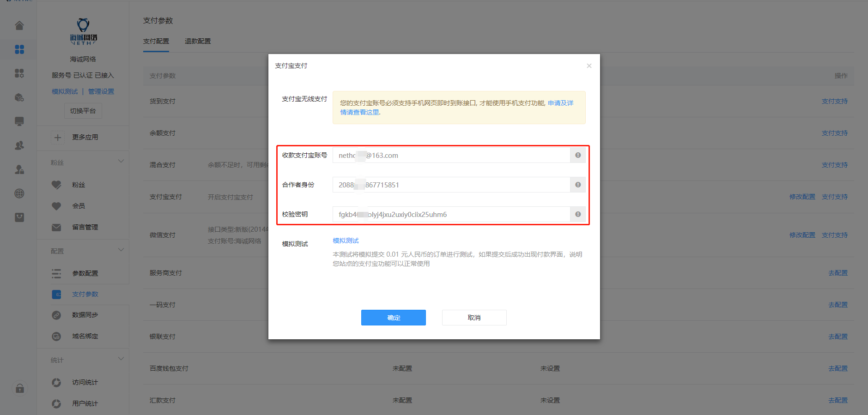Click the heart icon next to 粉丝
Viewport: 868px width, 415px height.
click(56, 185)
